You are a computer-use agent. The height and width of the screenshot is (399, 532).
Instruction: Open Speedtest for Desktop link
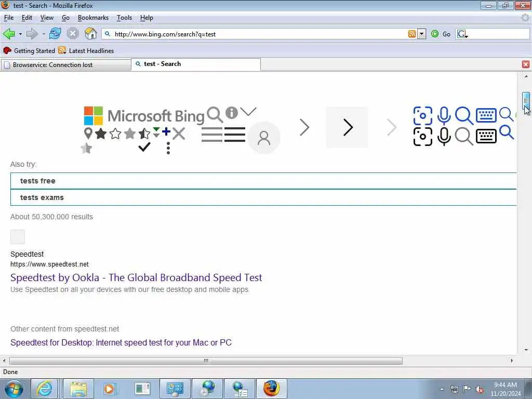(x=121, y=343)
